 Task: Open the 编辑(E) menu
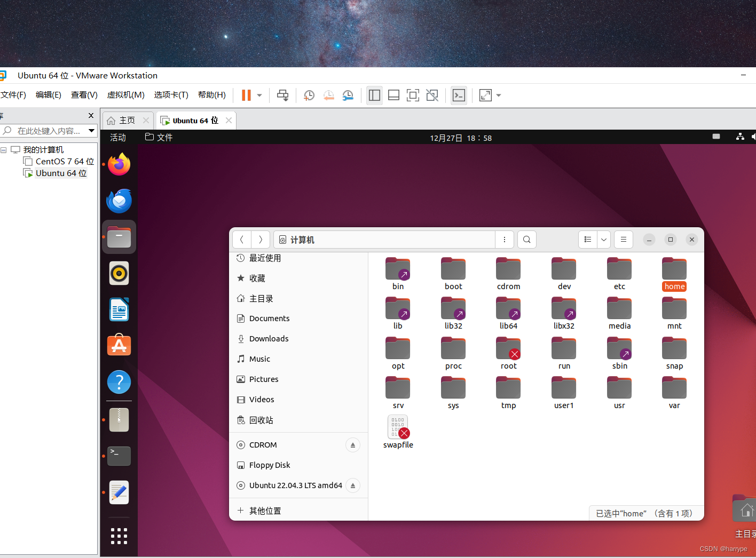pos(49,95)
